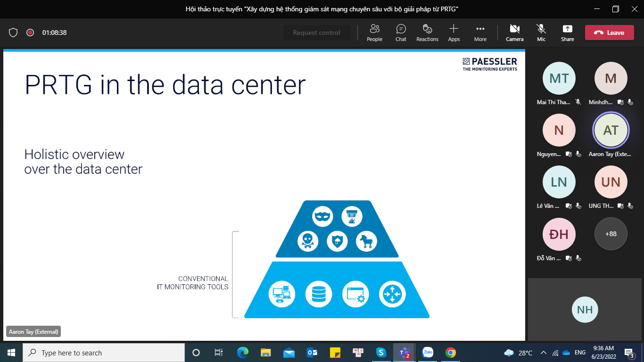Image resolution: width=644 pixels, height=362 pixels.
Task: Open the clock showing 9:36 AM
Action: click(x=603, y=353)
